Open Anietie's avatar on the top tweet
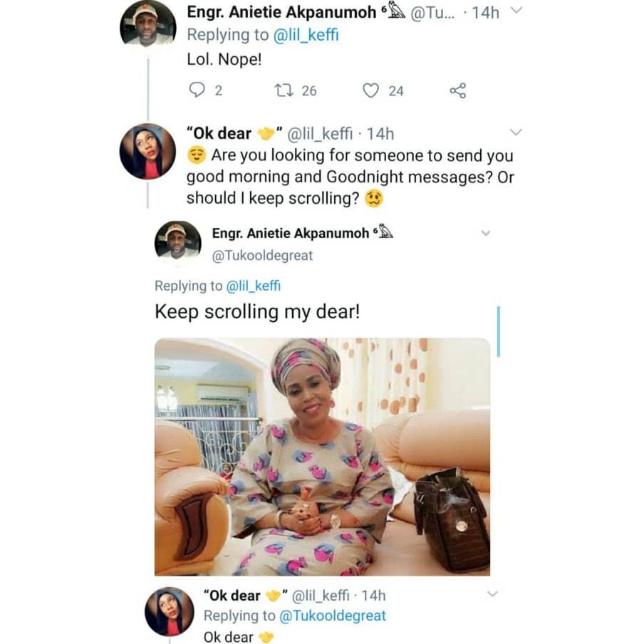 147,24
